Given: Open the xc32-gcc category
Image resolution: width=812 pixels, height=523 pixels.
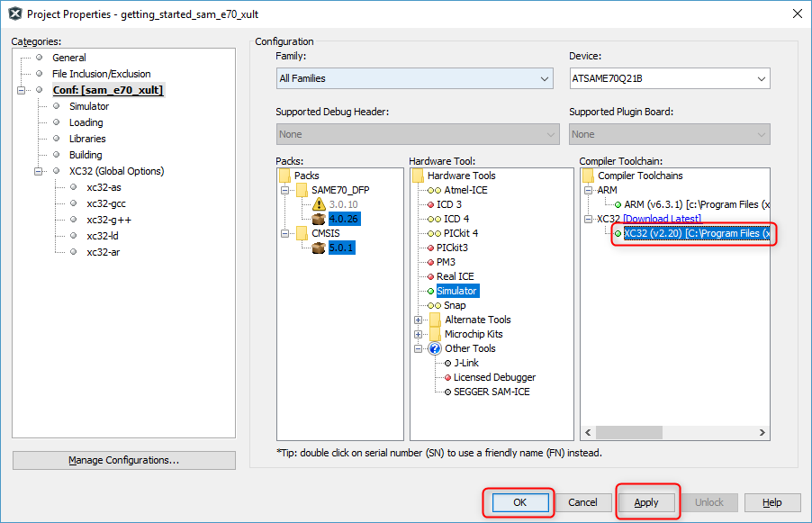Looking at the screenshot, I should (x=105, y=203).
